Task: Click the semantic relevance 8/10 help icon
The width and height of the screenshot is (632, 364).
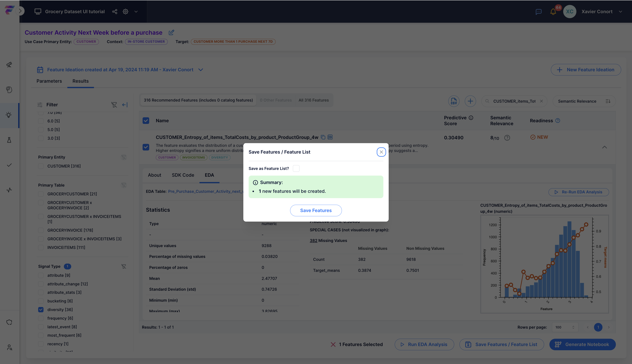Action: click(507, 138)
